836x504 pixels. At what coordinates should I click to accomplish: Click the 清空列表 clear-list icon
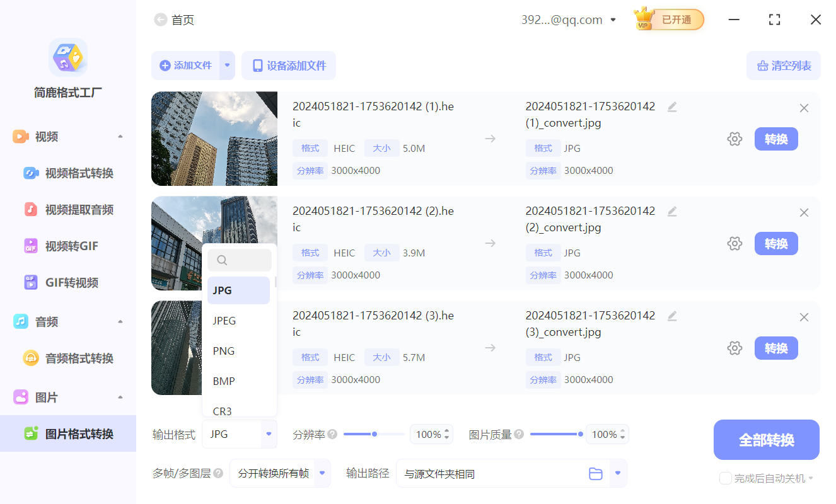coord(763,66)
